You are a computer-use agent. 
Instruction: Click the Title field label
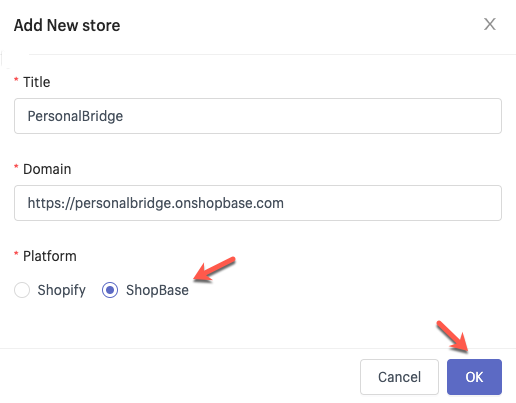pos(37,82)
